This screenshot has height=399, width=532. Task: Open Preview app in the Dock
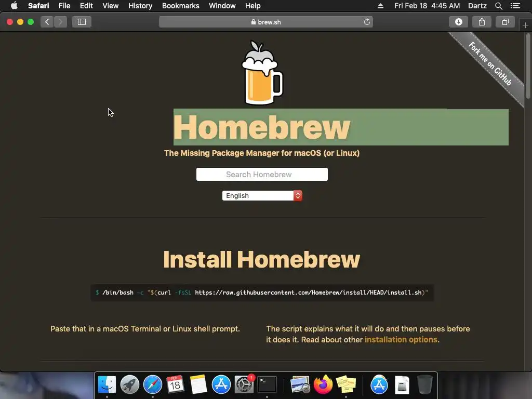pos(300,385)
